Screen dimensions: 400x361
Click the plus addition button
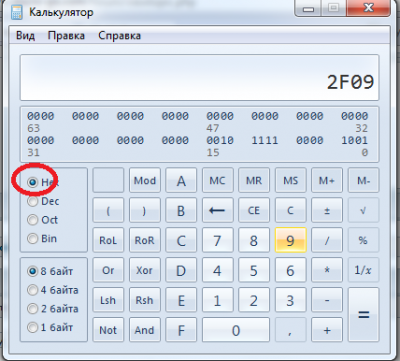tap(327, 330)
